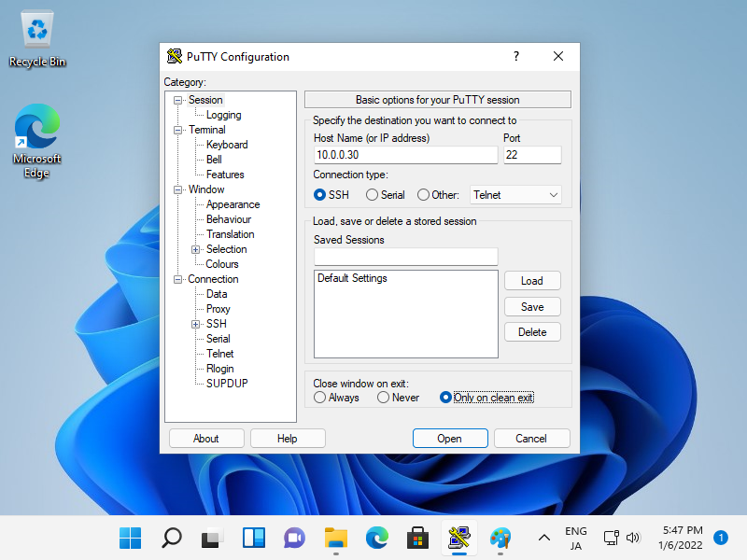
Task: Click the Open button
Action: coord(449,439)
